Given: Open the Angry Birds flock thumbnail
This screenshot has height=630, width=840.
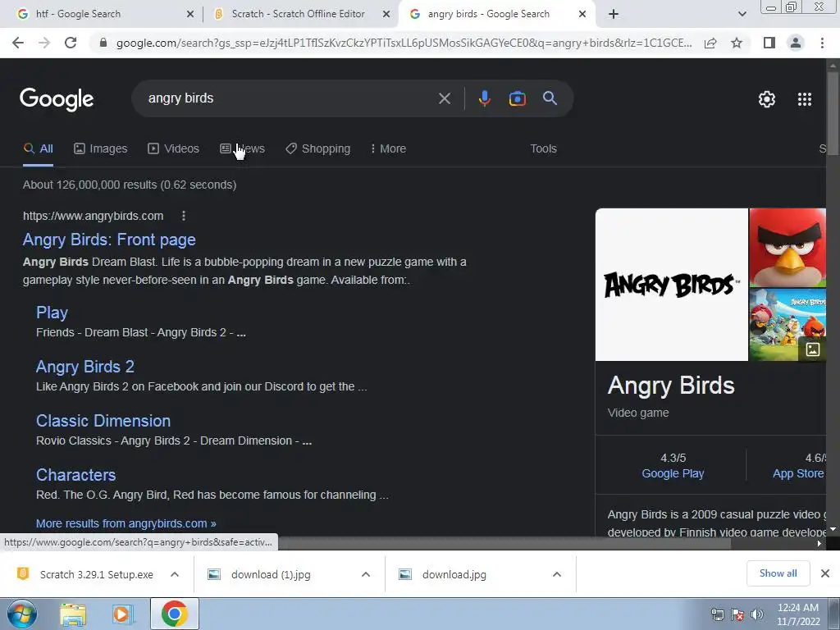Looking at the screenshot, I should click(x=787, y=325).
